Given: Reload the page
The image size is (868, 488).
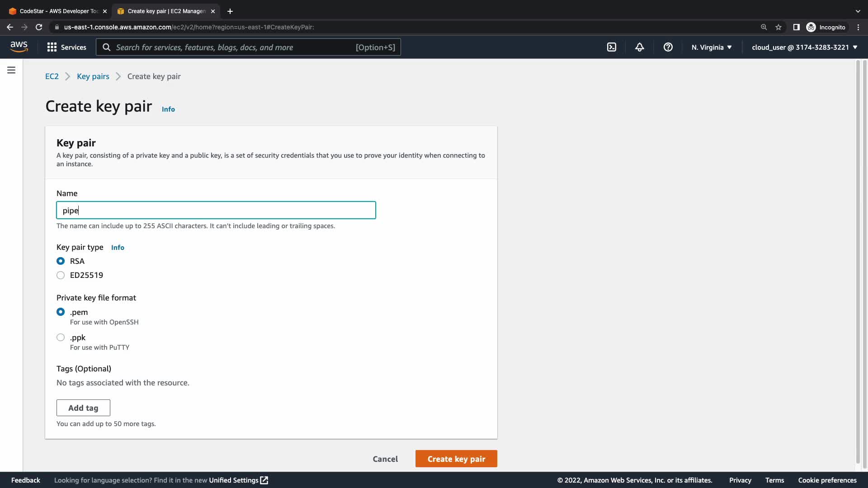Looking at the screenshot, I should (x=39, y=27).
